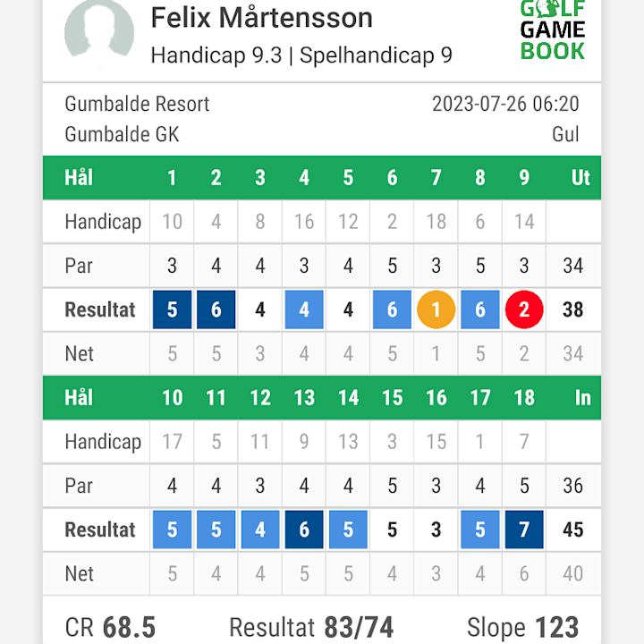Click the CR 68.5 course rating
This screenshot has height=644, width=644.
pyautogui.click(x=110, y=627)
